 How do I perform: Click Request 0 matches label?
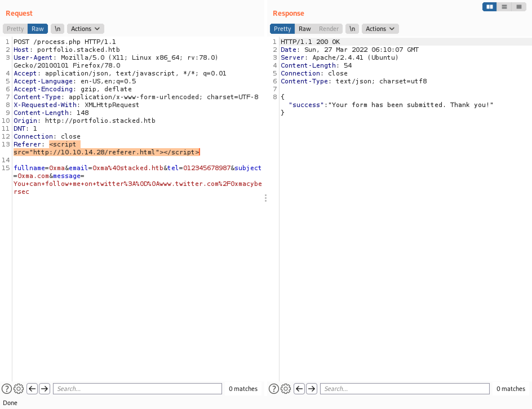click(243, 389)
